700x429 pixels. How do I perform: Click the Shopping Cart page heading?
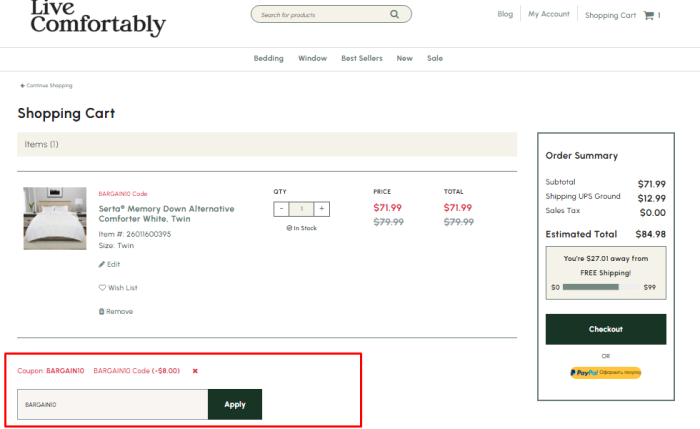66,113
